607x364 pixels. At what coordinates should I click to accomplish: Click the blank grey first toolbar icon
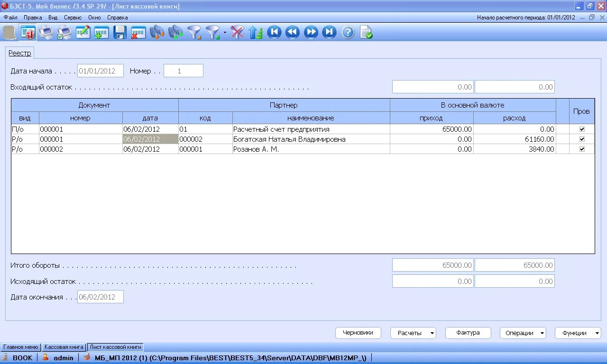[9, 33]
